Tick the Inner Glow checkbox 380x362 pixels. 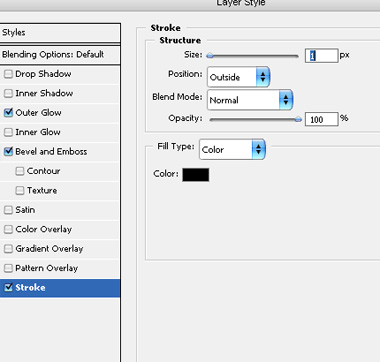(x=8, y=132)
